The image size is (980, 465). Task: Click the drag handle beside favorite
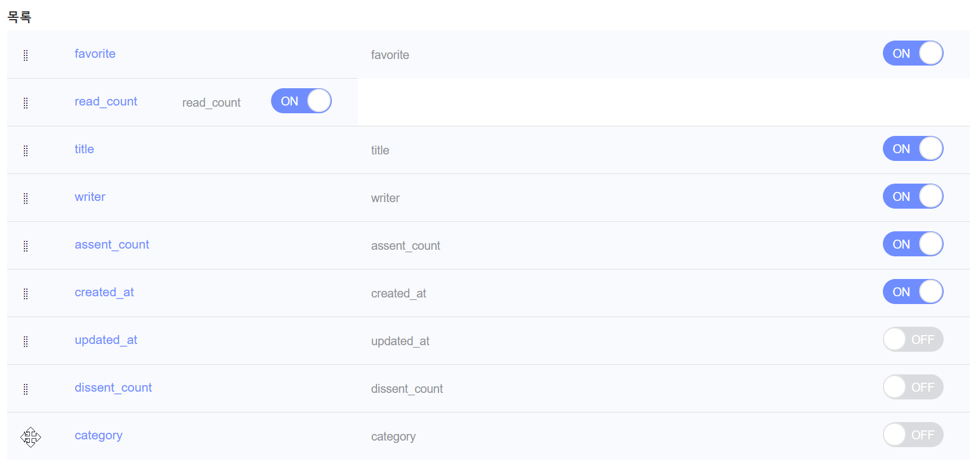click(26, 55)
